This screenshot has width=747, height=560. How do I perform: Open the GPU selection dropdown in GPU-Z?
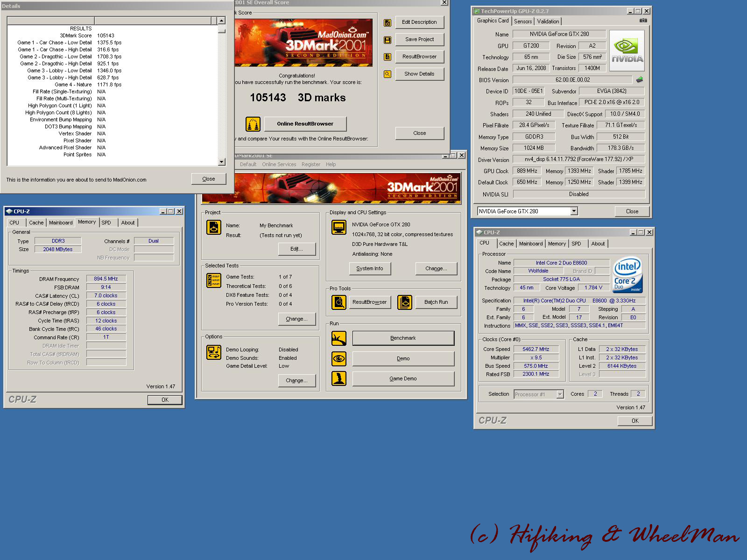coord(574,211)
